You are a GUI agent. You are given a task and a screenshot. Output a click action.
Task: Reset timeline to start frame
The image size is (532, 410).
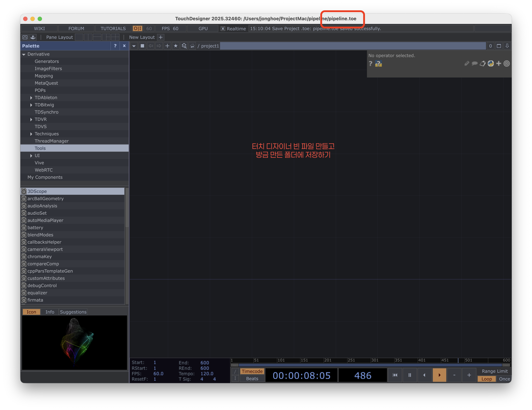point(395,375)
